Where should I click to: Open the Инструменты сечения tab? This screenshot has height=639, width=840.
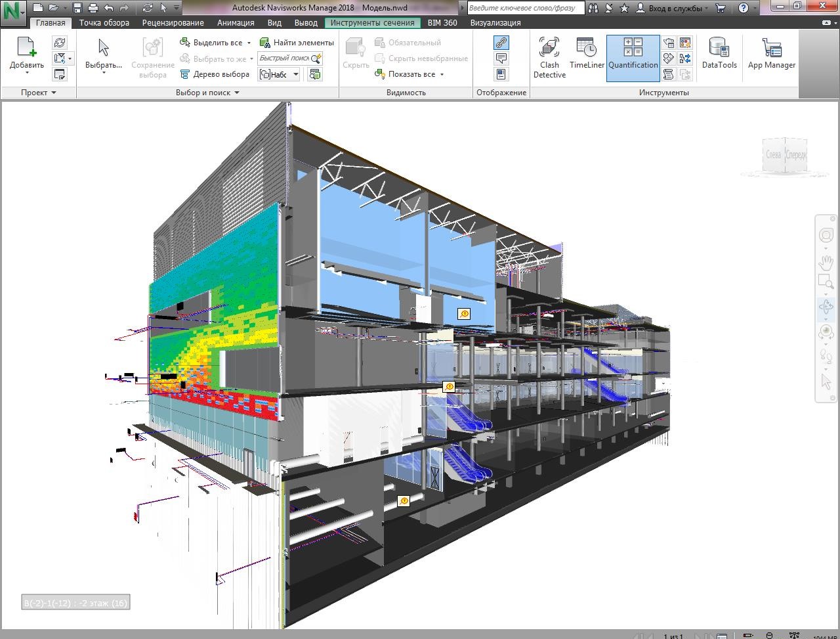click(373, 22)
